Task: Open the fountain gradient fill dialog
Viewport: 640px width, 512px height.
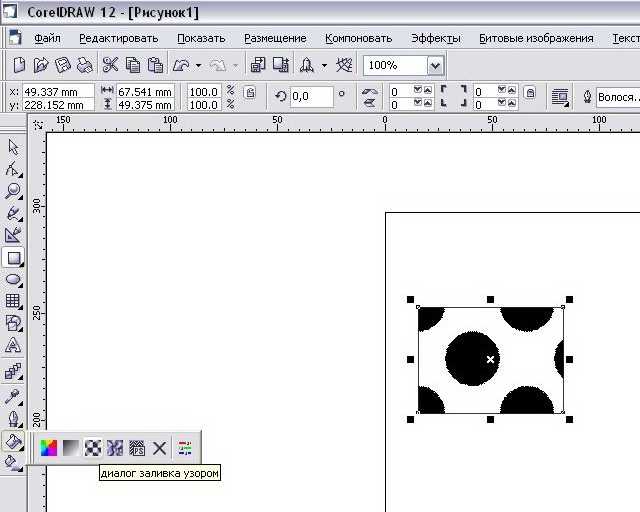Action: coord(71,448)
